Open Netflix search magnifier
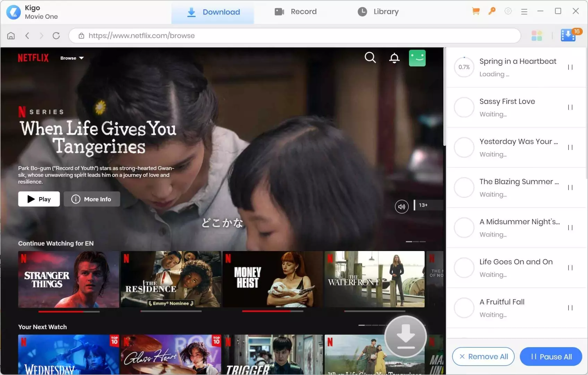This screenshot has height=375, width=588. click(x=370, y=57)
